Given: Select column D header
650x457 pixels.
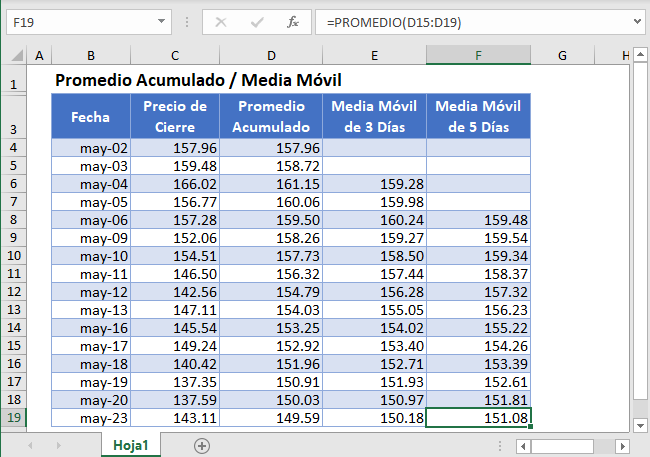Looking at the screenshot, I should click(x=271, y=56).
